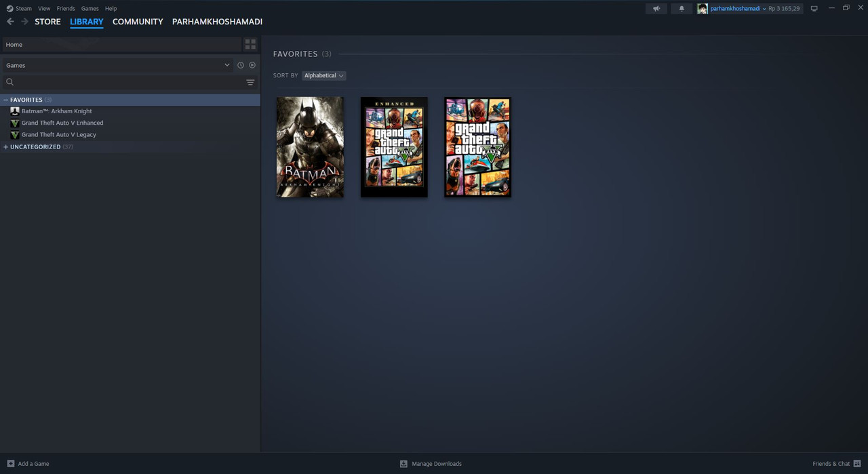Go back with the left arrow
The height and width of the screenshot is (474, 868).
10,22
